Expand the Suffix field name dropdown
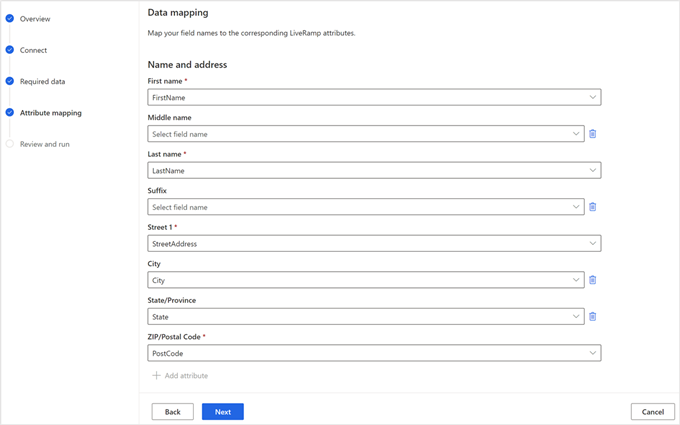 (366, 207)
